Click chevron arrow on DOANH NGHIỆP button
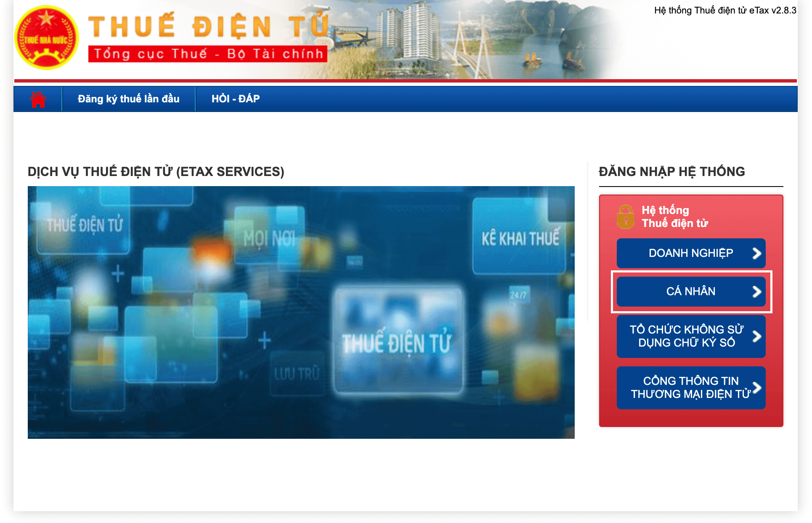Image resolution: width=812 pixels, height=523 pixels. (x=756, y=253)
